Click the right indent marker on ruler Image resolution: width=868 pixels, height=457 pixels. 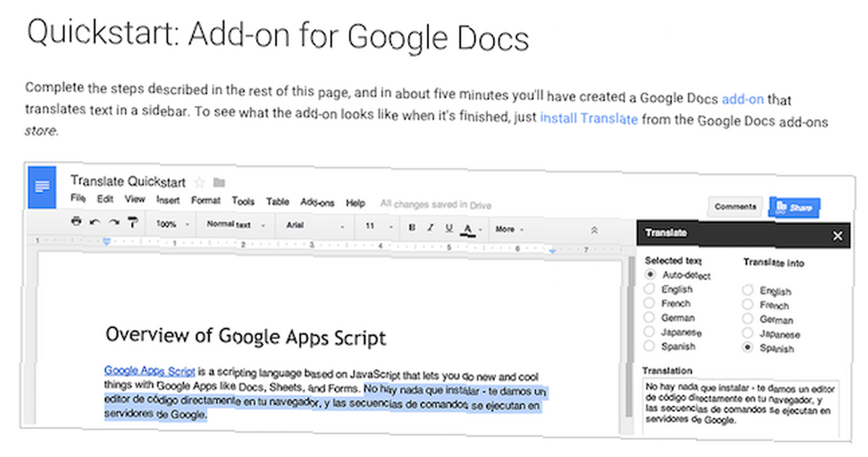pos(552,251)
